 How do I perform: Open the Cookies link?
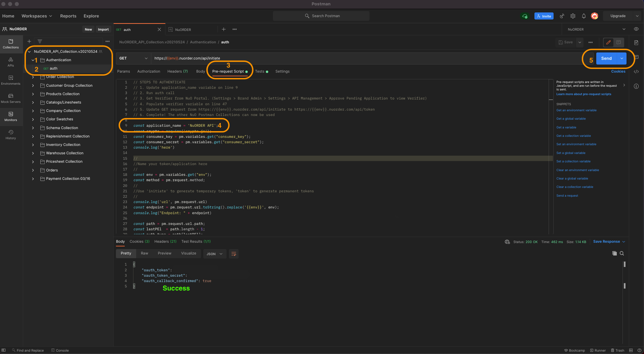click(x=618, y=71)
